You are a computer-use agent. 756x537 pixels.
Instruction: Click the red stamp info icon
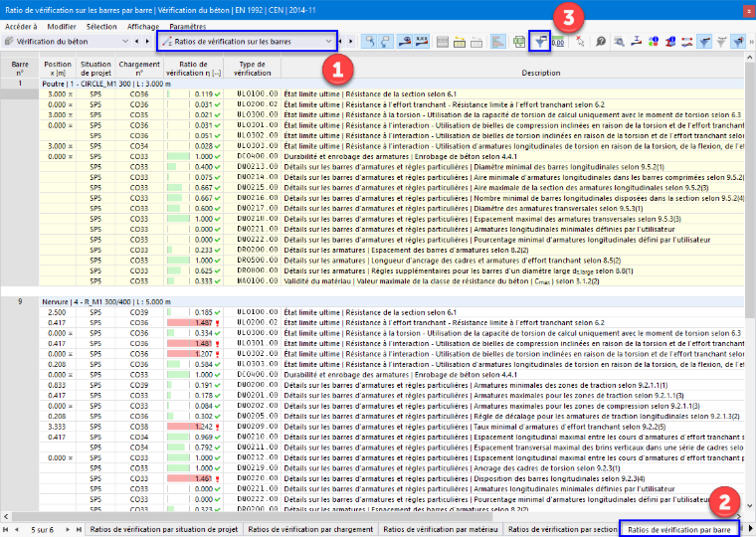point(670,42)
